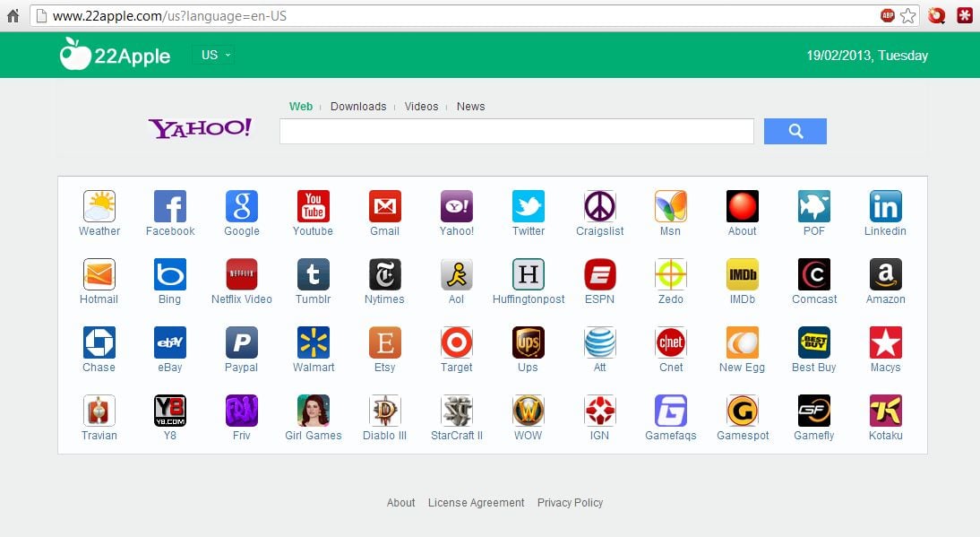Click the red About icon
980x537 pixels.
(743, 206)
